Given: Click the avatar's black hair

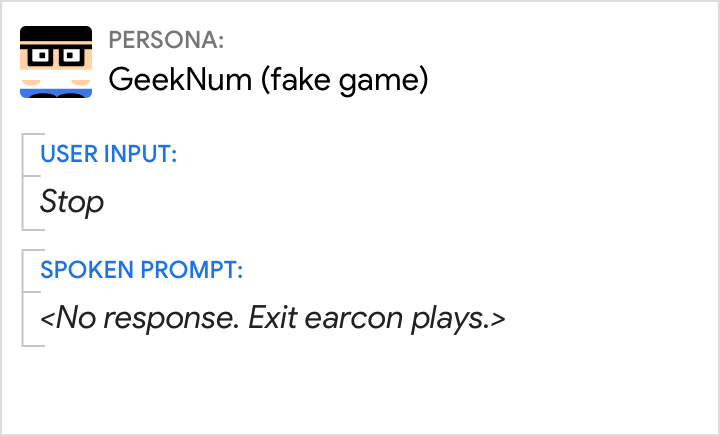Looking at the screenshot, I should point(56,34).
